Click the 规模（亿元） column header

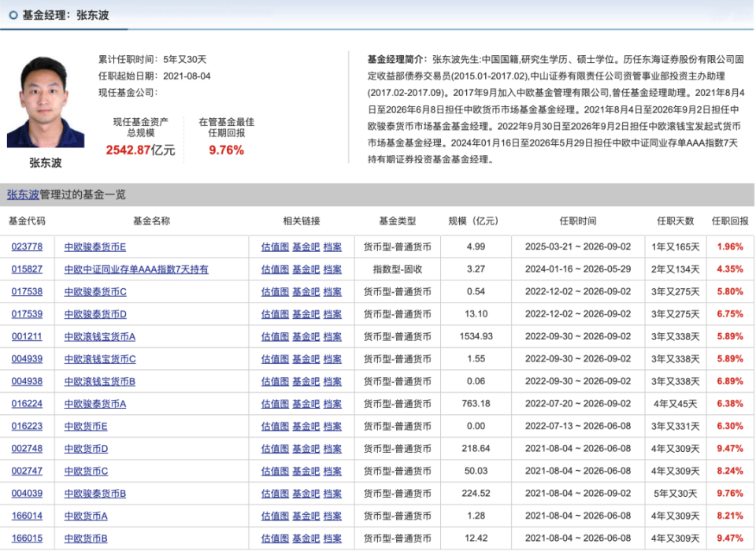(473, 221)
